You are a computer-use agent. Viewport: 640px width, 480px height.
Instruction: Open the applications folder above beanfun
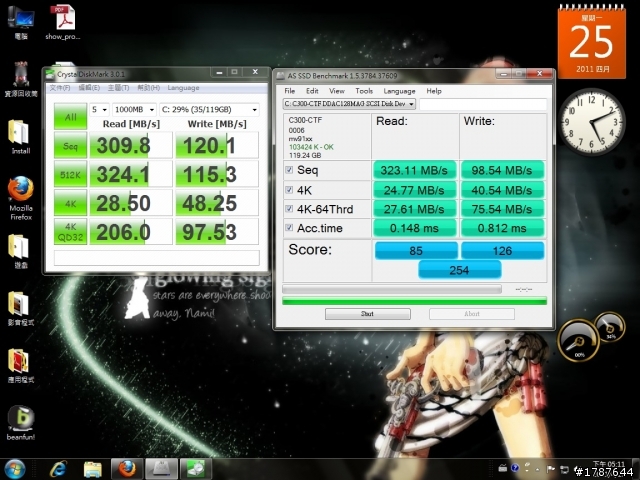click(x=21, y=365)
